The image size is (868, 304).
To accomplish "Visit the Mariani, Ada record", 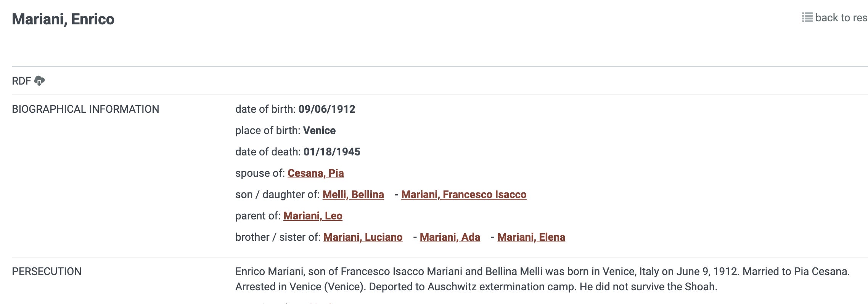I will click(x=450, y=237).
